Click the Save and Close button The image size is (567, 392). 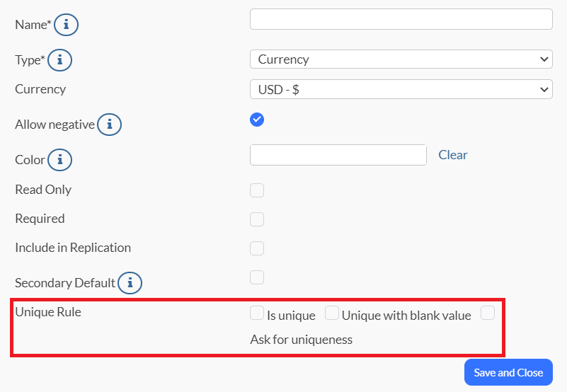click(x=508, y=372)
